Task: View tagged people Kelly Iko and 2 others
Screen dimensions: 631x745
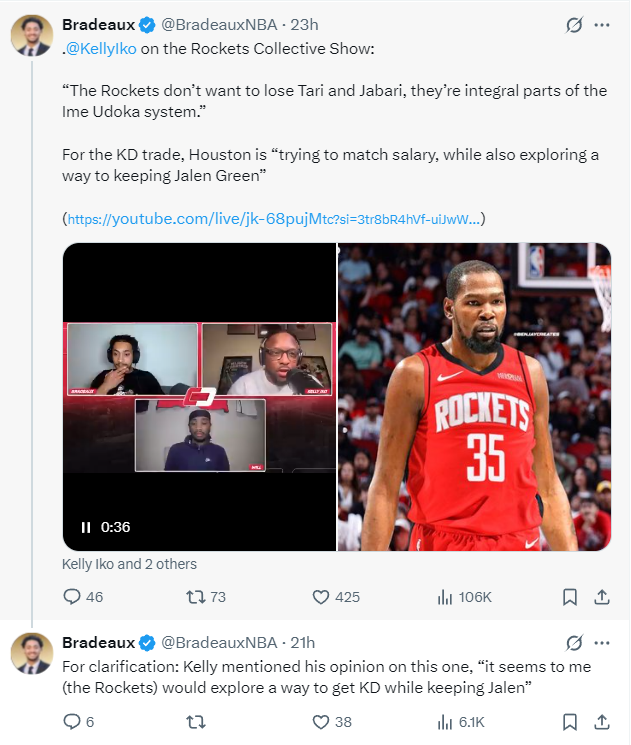Action: 129,564
